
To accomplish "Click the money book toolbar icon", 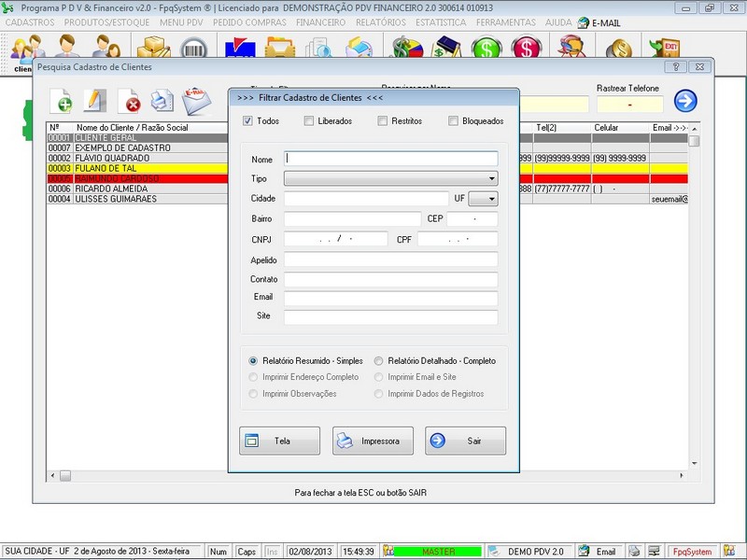I will coord(446,48).
